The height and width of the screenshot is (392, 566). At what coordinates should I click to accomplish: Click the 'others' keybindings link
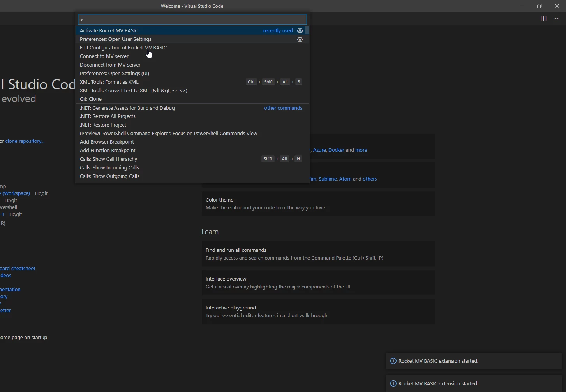click(370, 179)
